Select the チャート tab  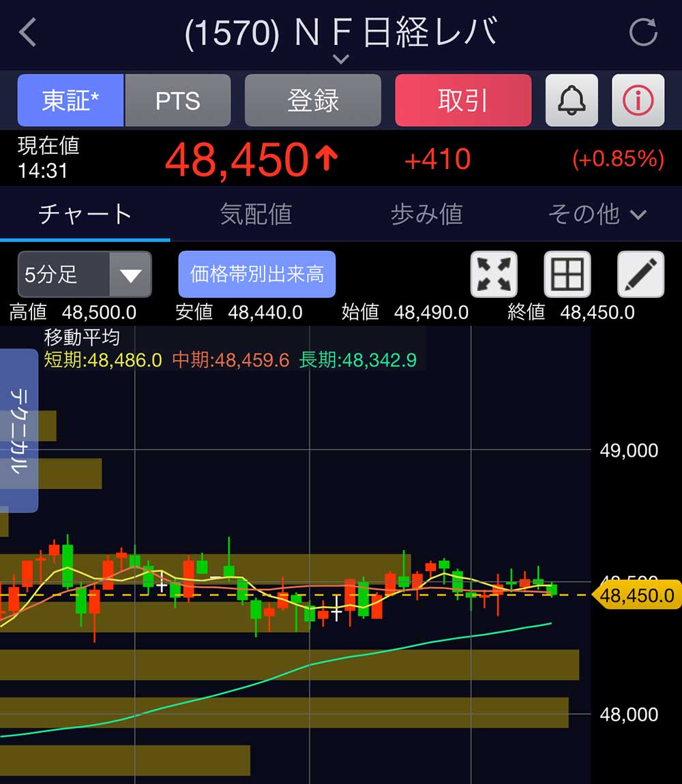[85, 214]
